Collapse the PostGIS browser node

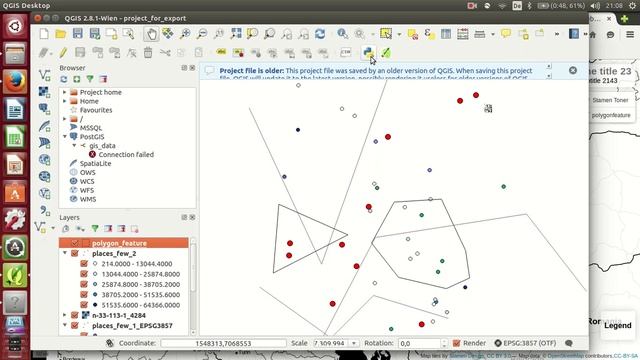click(64, 137)
